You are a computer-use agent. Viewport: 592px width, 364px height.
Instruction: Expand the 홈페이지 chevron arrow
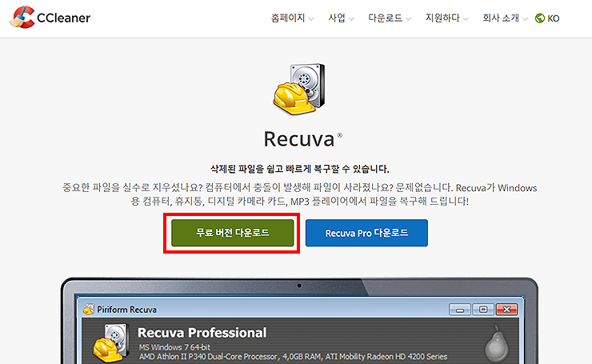click(x=311, y=19)
